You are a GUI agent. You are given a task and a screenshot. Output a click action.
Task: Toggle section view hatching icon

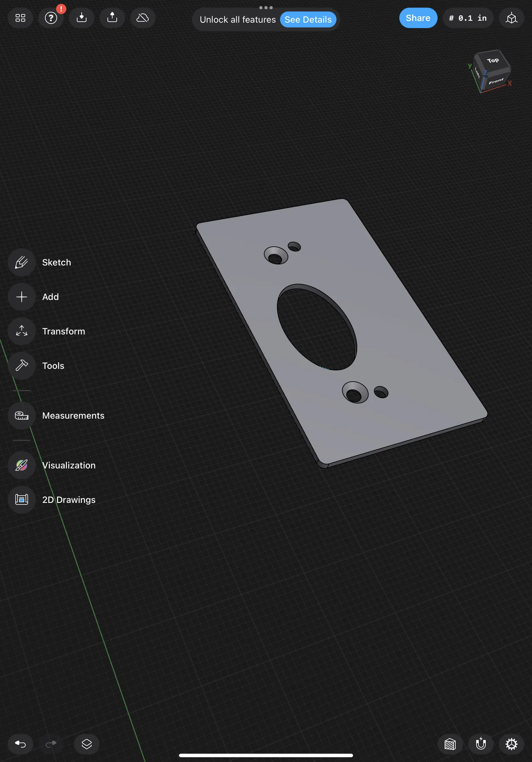click(450, 744)
